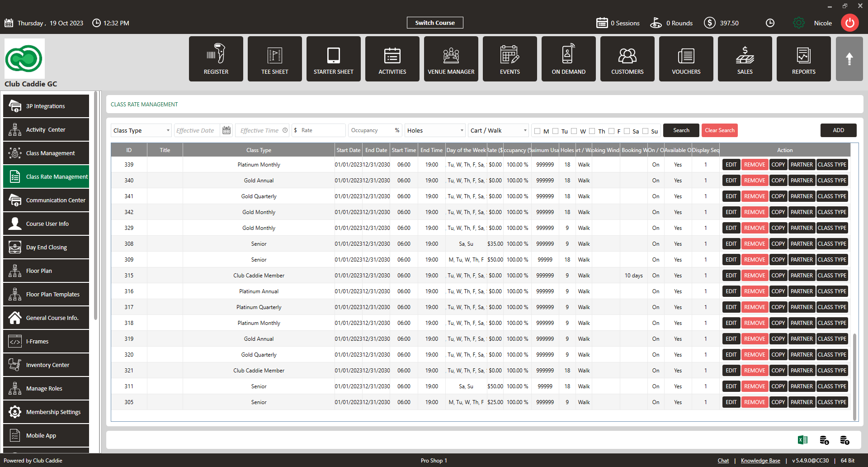Click the red Clear Search button
The image size is (868, 467).
coord(719,130)
